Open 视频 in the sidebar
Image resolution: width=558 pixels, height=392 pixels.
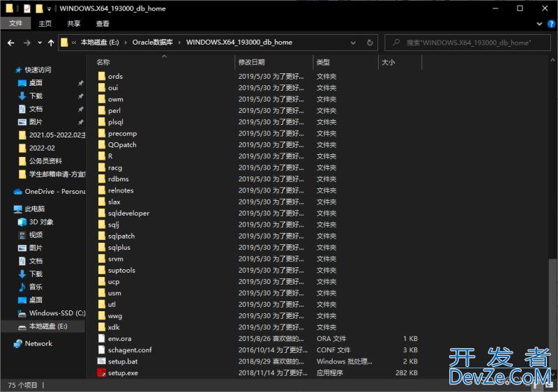pos(36,235)
